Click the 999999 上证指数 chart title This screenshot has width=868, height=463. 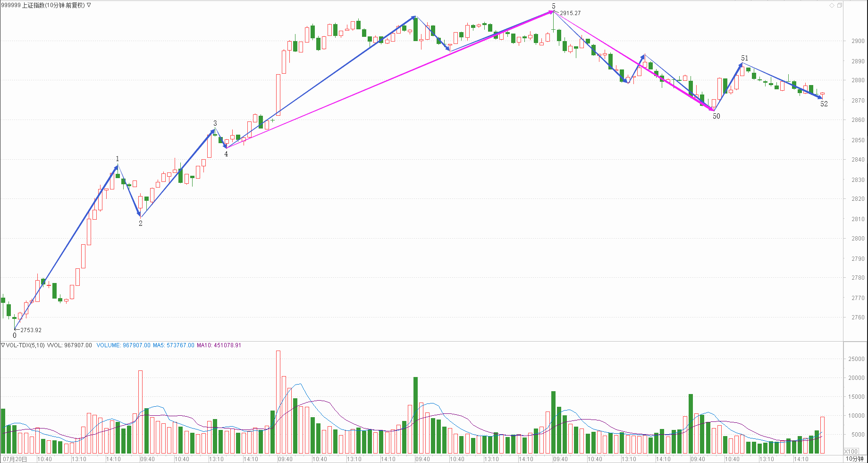42,5
